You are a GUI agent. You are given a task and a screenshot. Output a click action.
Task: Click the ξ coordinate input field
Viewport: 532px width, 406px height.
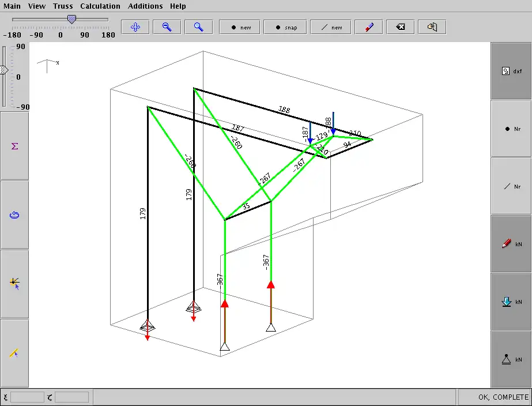point(27,397)
